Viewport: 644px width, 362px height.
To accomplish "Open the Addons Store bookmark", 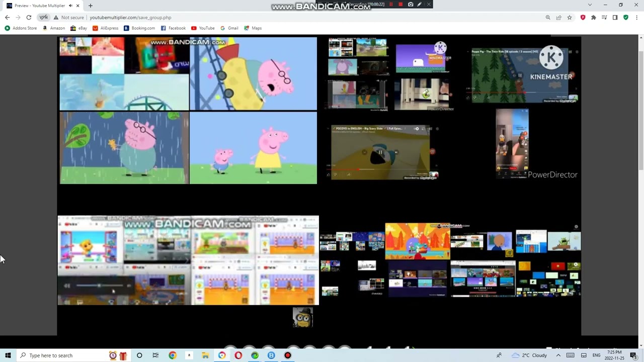I will (x=21, y=28).
